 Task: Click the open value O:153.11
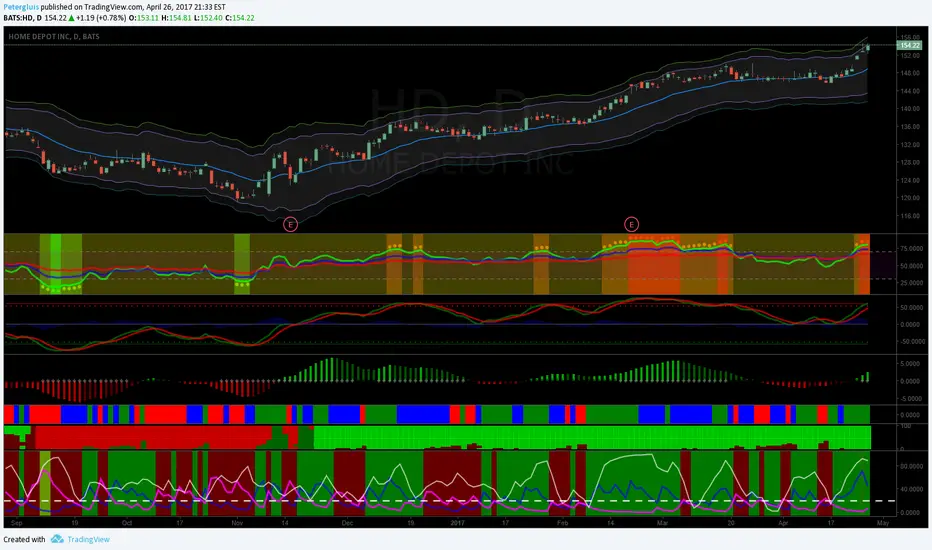(144, 18)
